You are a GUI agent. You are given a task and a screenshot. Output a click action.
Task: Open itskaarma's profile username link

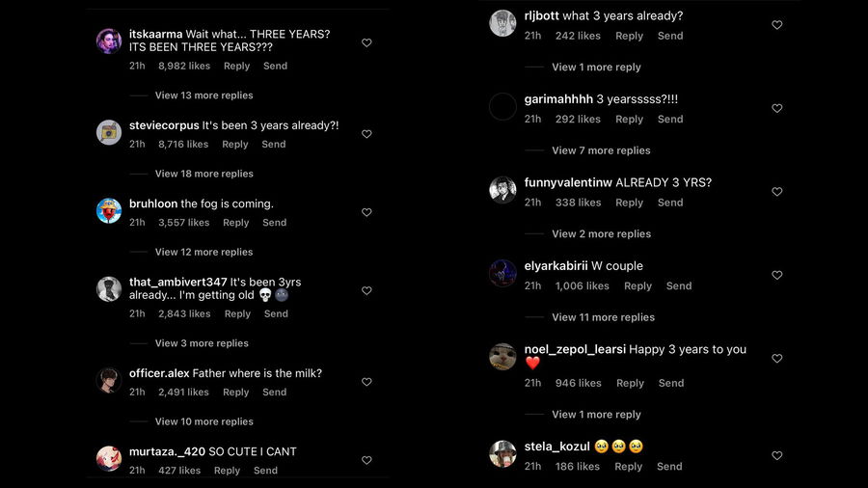coord(155,34)
